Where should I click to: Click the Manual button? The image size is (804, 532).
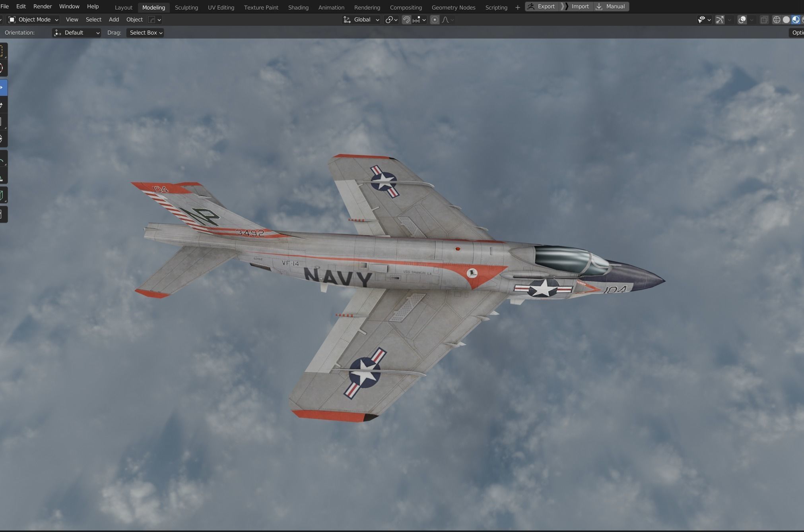pyautogui.click(x=611, y=6)
